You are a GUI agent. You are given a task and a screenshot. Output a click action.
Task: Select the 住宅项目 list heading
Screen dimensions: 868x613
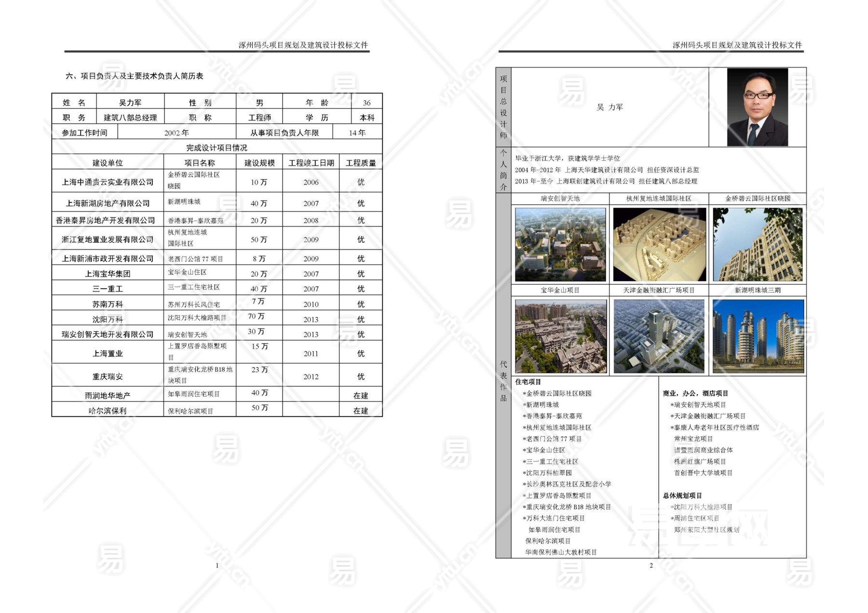click(x=528, y=382)
